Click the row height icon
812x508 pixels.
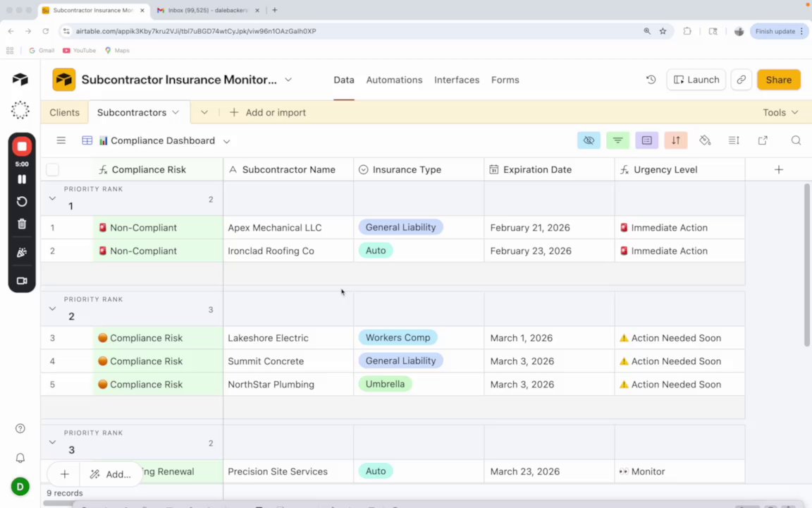pyautogui.click(x=734, y=140)
